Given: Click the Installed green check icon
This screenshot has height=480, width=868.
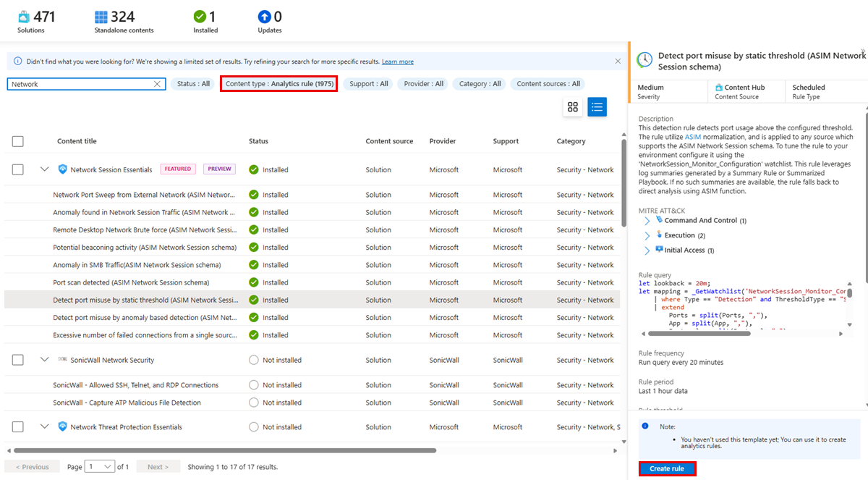Looking at the screenshot, I should click(x=200, y=16).
